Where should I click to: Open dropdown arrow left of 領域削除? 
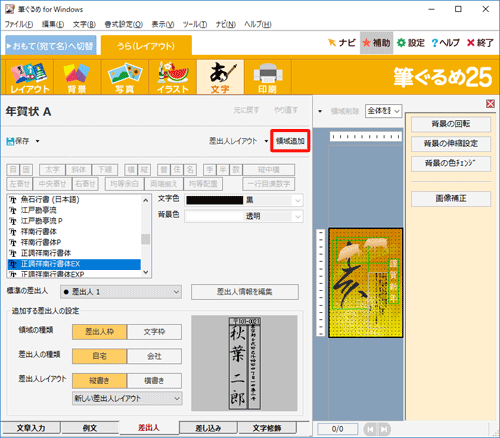coord(320,111)
